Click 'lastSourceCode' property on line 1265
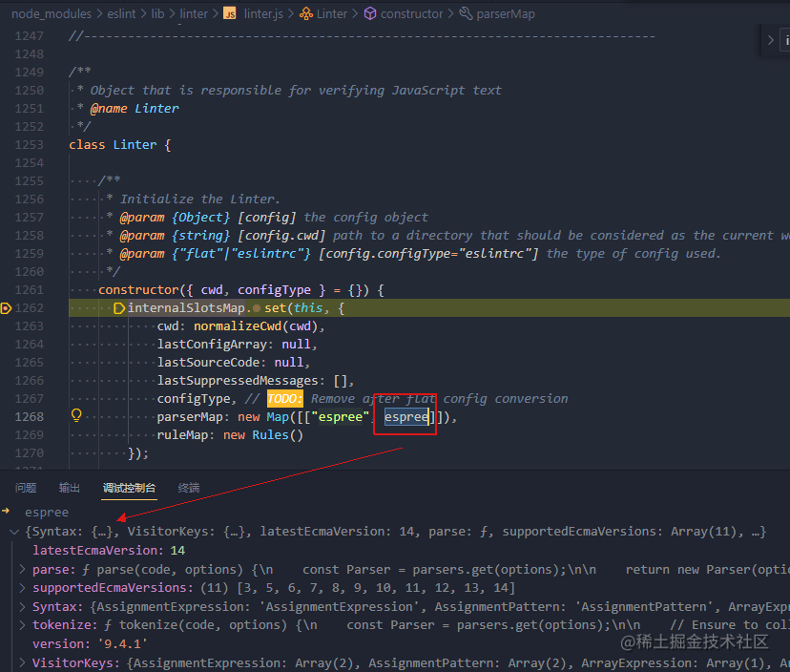 pyautogui.click(x=208, y=363)
